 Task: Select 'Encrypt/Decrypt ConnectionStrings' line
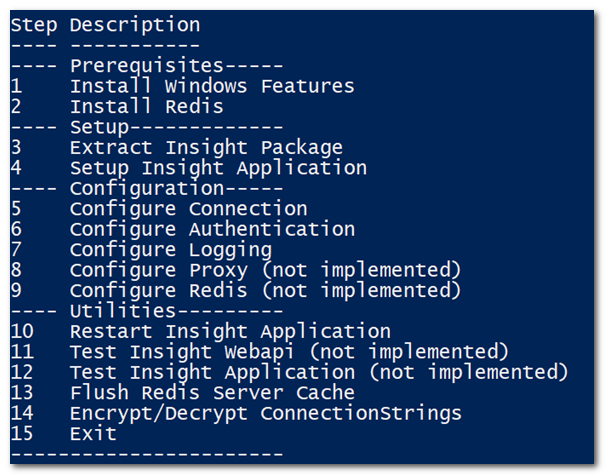[x=265, y=413]
